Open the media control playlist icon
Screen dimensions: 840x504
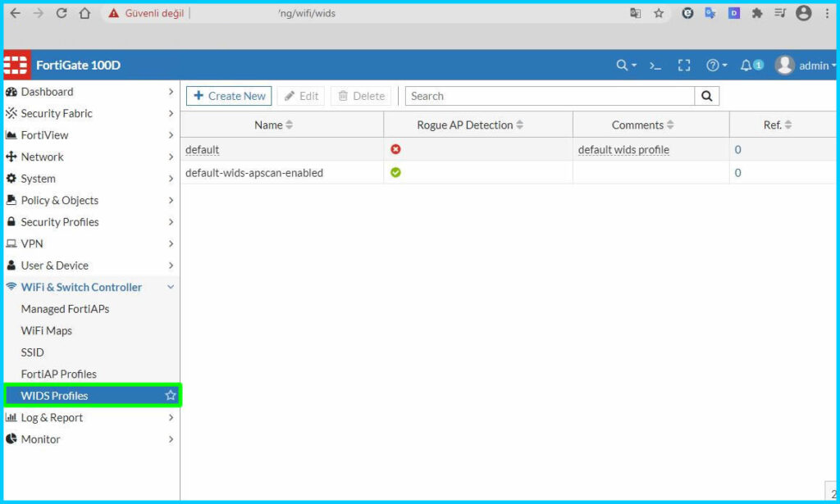(780, 13)
